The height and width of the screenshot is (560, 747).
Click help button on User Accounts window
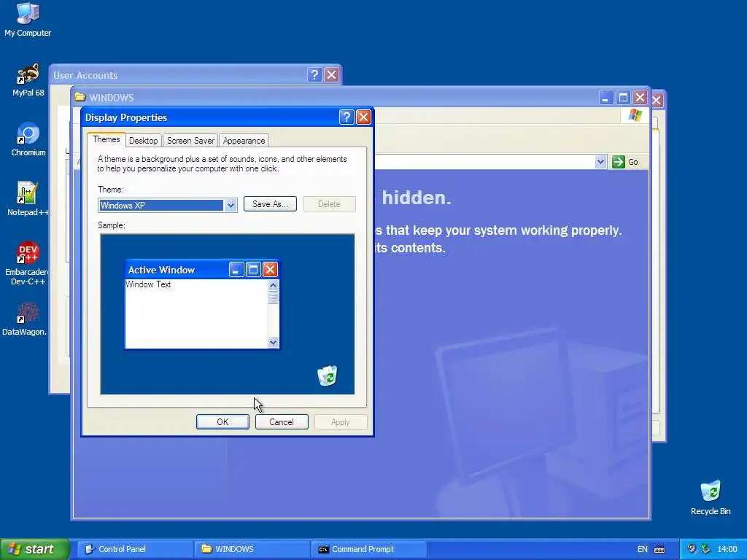[314, 75]
